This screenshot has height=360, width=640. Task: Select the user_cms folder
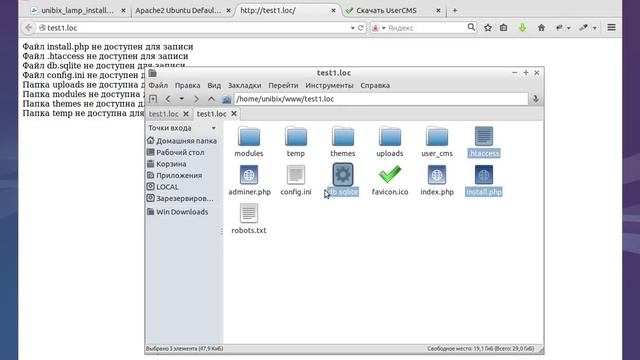coord(437,141)
